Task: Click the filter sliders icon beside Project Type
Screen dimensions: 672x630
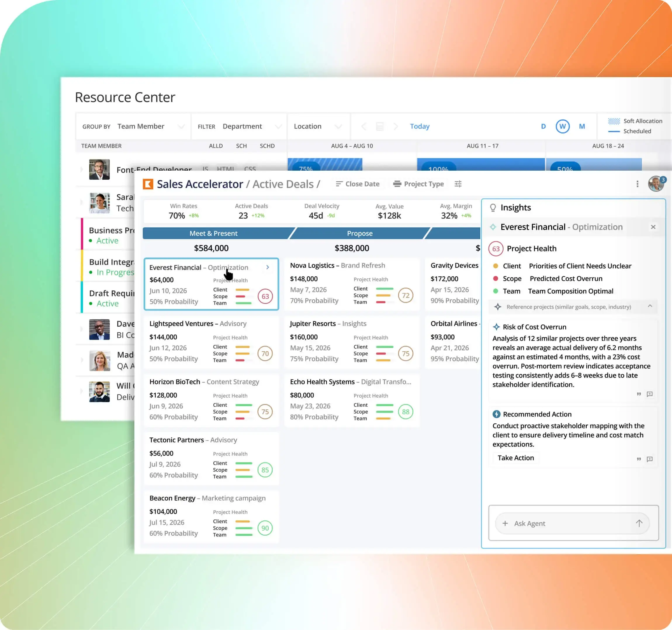Action: coord(458,184)
